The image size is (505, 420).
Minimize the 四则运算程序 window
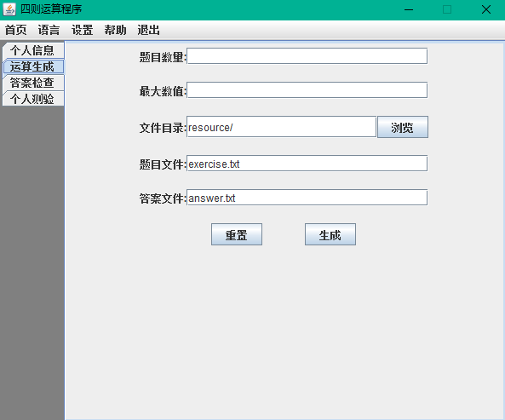(409, 9)
